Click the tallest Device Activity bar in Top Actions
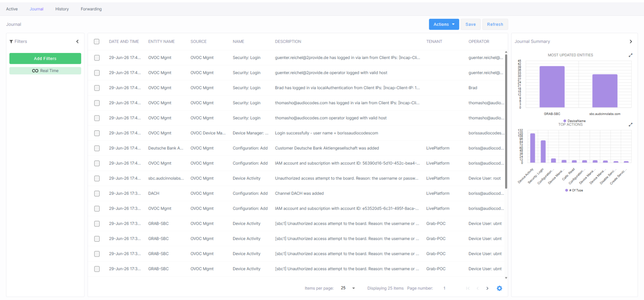Image resolution: width=644 pixels, height=300 pixels. coord(533,148)
